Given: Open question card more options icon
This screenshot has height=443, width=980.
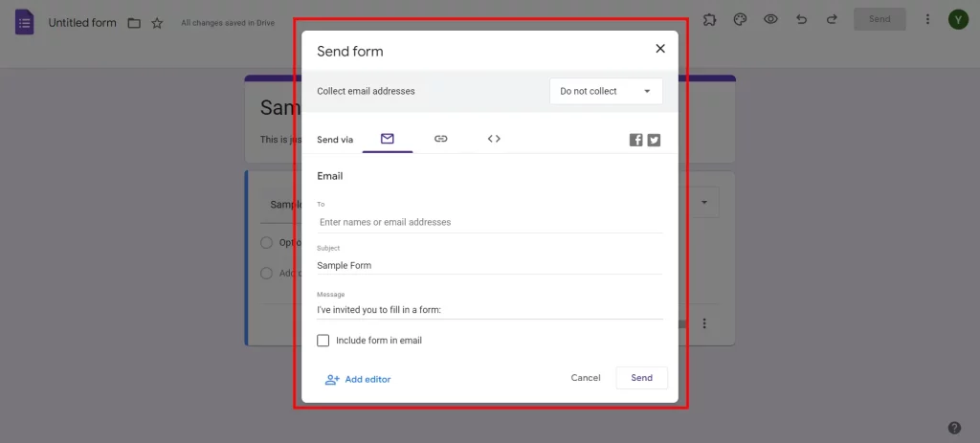Looking at the screenshot, I should [x=704, y=323].
